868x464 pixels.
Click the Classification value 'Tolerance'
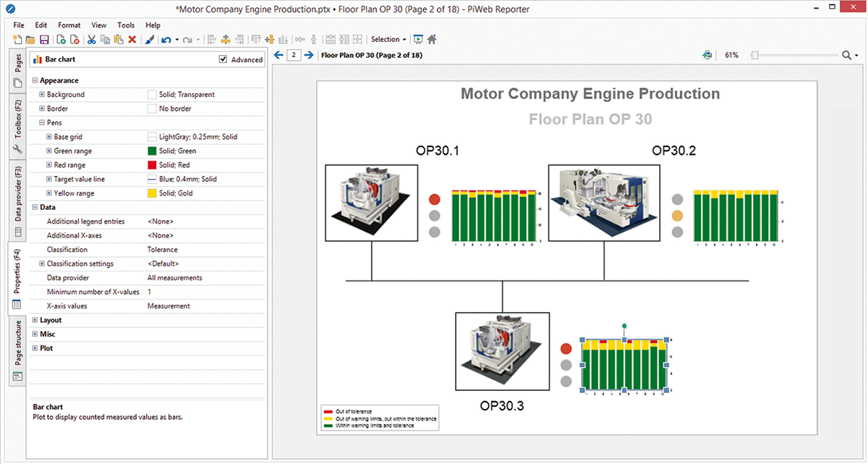click(163, 250)
